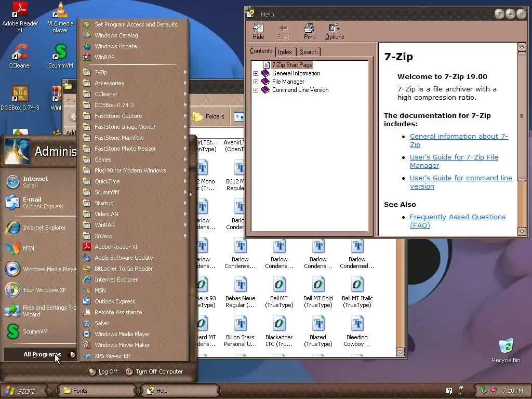The height and width of the screenshot is (399, 532).
Task: Open the Options toolbar button in Help
Action: coord(335,32)
